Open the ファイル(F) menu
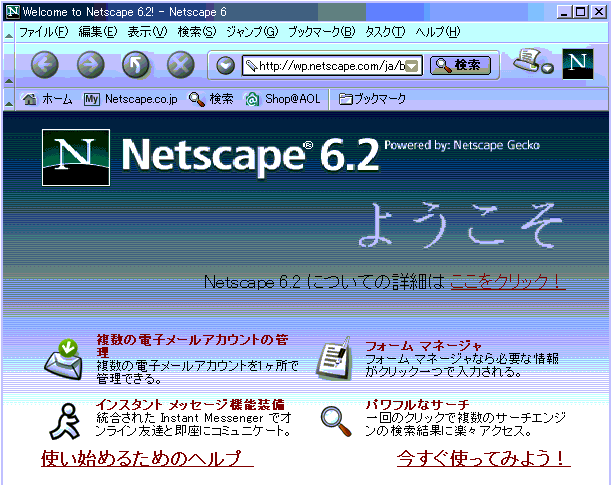The image size is (611, 485). (43, 32)
